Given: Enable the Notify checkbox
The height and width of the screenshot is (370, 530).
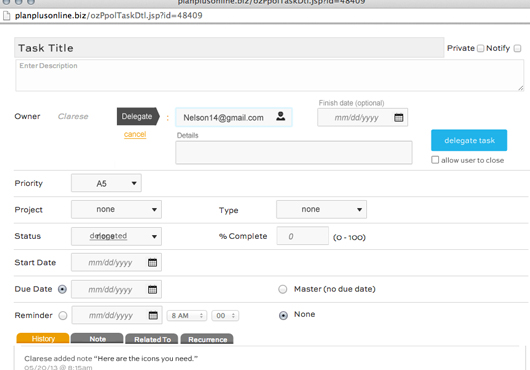Looking at the screenshot, I should [x=517, y=48].
